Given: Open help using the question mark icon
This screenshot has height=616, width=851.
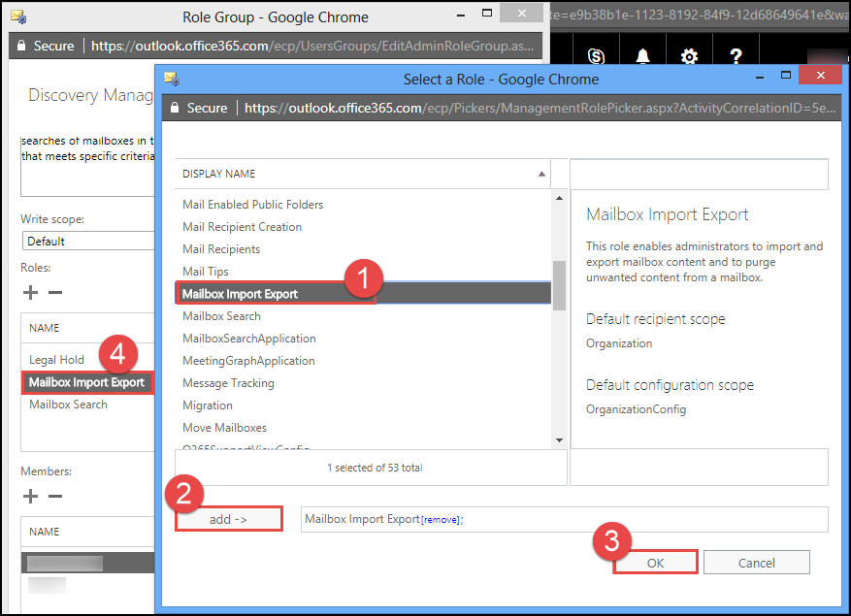Looking at the screenshot, I should click(736, 56).
